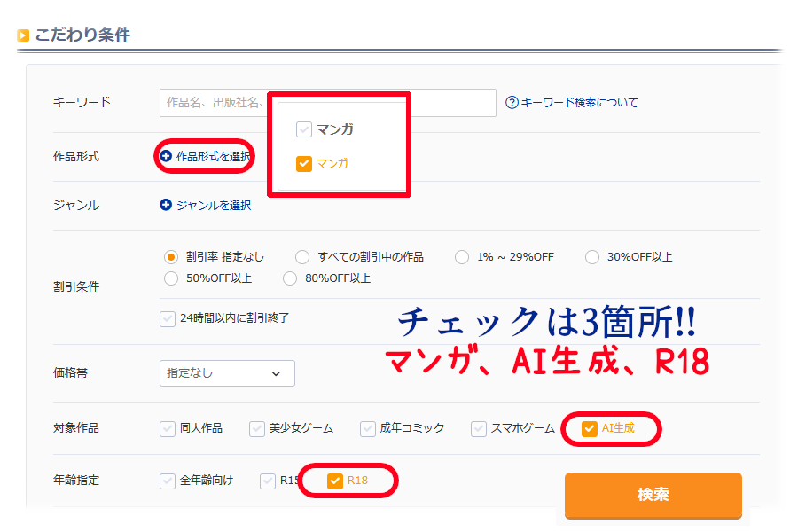
Task: Check the 全年齢向け age checkbox
Action: click(x=168, y=481)
